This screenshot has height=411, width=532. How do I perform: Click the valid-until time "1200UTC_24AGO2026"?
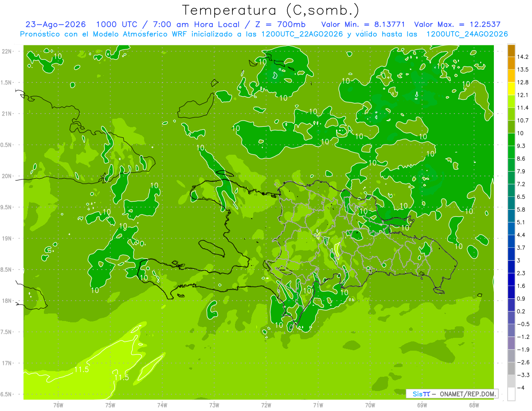[467, 34]
